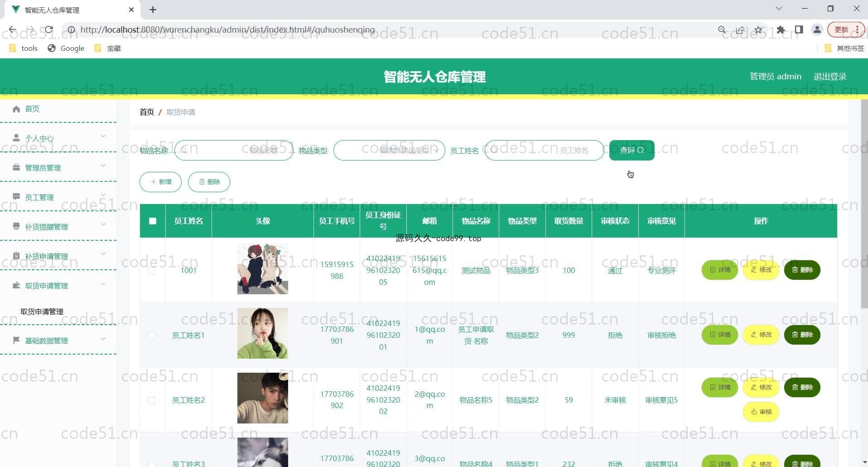The height and width of the screenshot is (467, 868).
Task: Expand the 个人中心 menu chevron
Action: [103, 136]
